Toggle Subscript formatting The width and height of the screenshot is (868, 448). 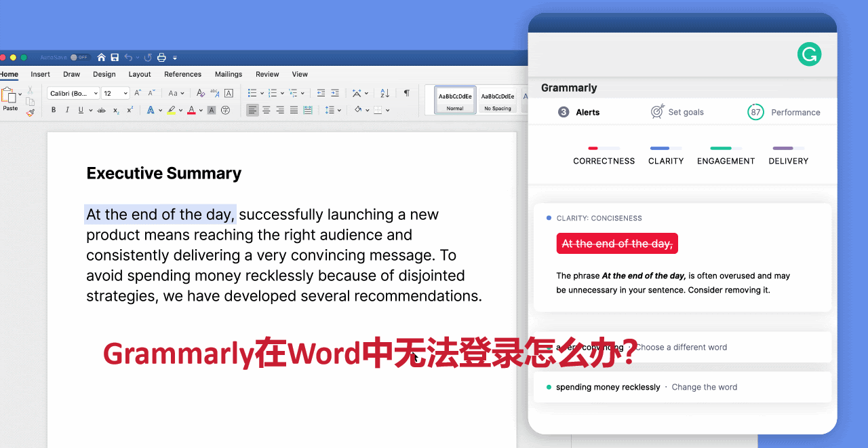(x=116, y=110)
